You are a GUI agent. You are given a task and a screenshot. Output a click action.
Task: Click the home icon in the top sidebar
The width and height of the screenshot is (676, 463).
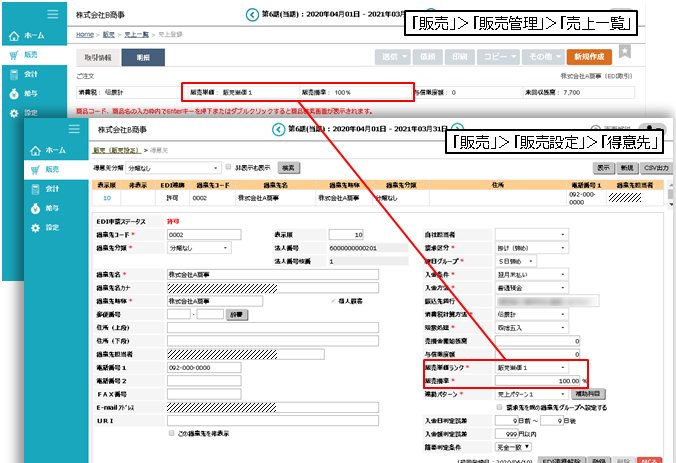point(13,35)
